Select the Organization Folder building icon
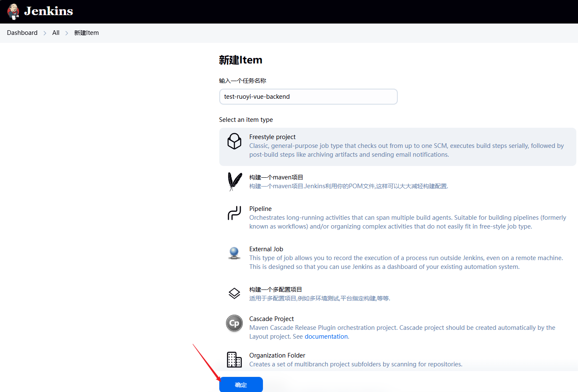 (234, 360)
